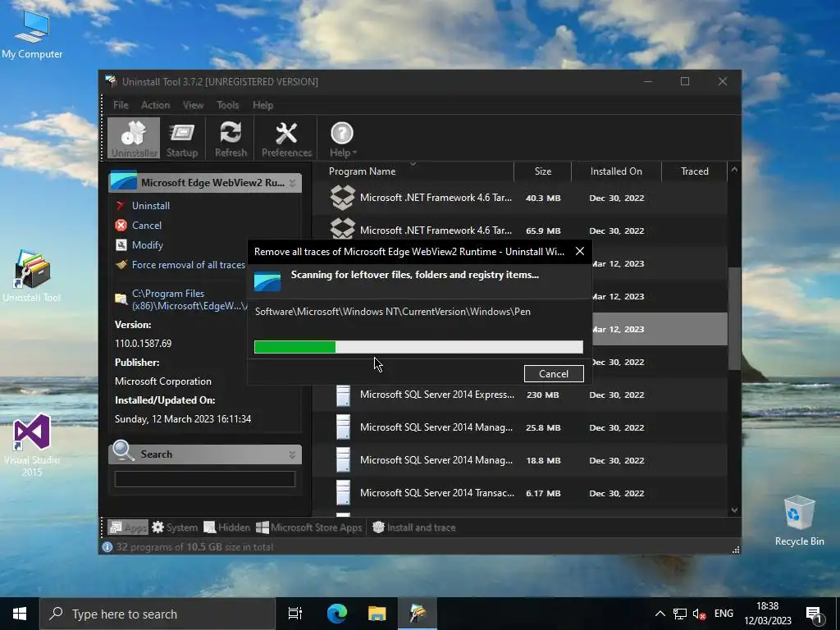840x630 pixels.
Task: Click the program list scroll down arrow
Action: click(734, 510)
